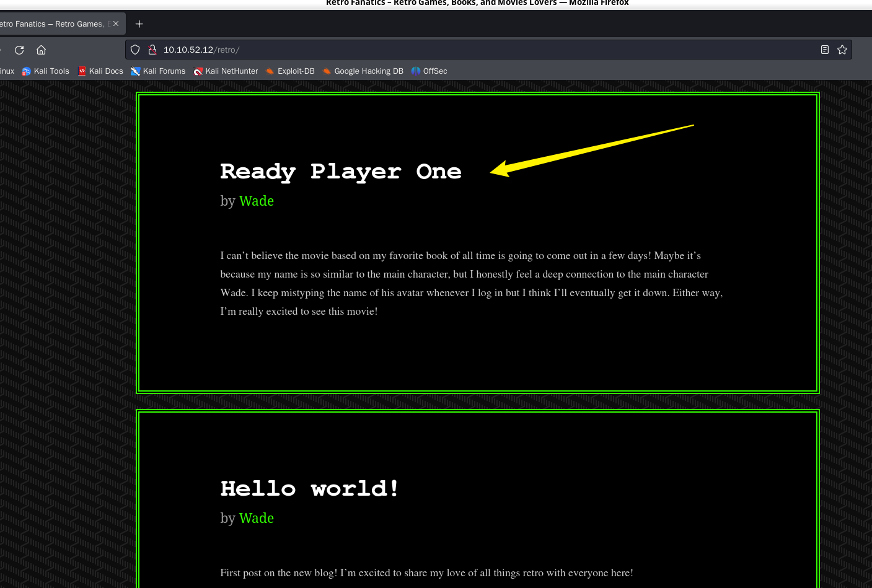Open Exploit-DB bookmark
Image resolution: width=872 pixels, height=588 pixels.
click(x=290, y=71)
